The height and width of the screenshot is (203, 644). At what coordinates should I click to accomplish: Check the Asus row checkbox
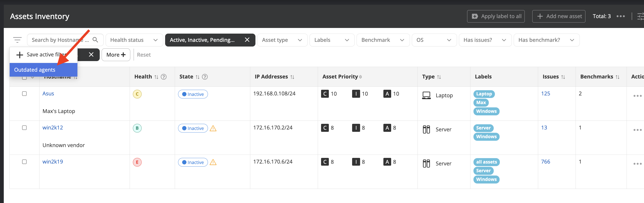point(24,94)
